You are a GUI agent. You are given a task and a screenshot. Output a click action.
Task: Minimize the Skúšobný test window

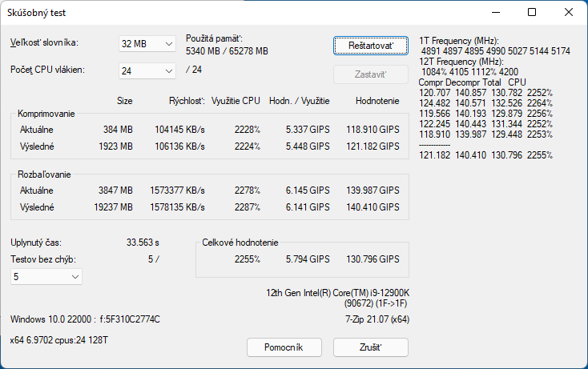[x=496, y=12]
